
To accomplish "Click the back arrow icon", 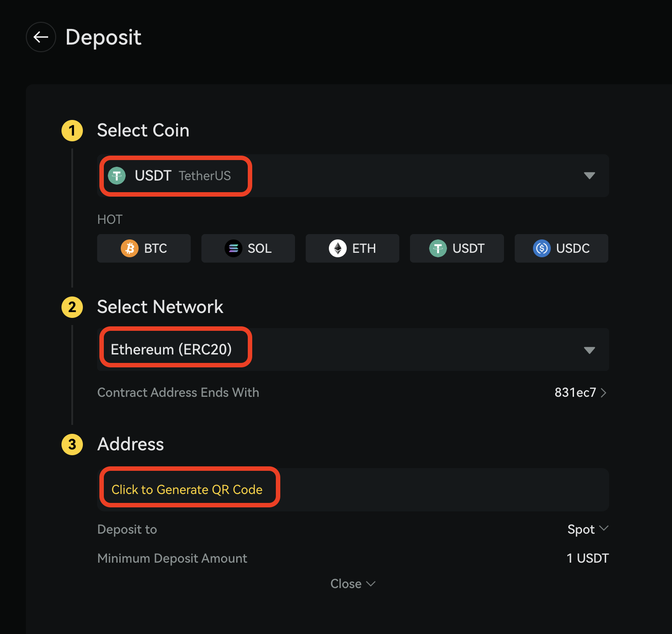I will pyautogui.click(x=41, y=37).
